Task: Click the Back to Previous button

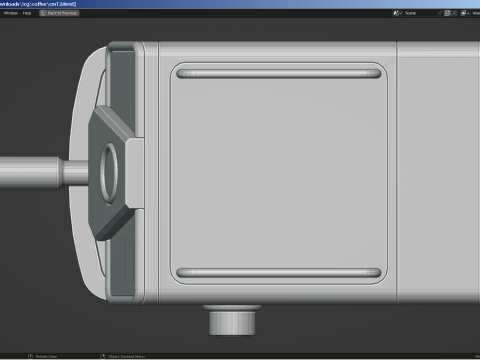Action: tap(59, 13)
